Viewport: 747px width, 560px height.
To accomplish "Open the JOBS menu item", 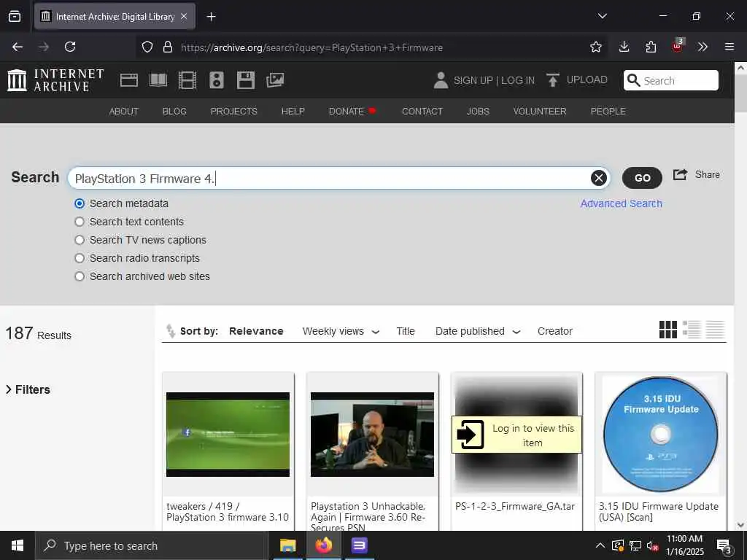I will [x=478, y=111].
